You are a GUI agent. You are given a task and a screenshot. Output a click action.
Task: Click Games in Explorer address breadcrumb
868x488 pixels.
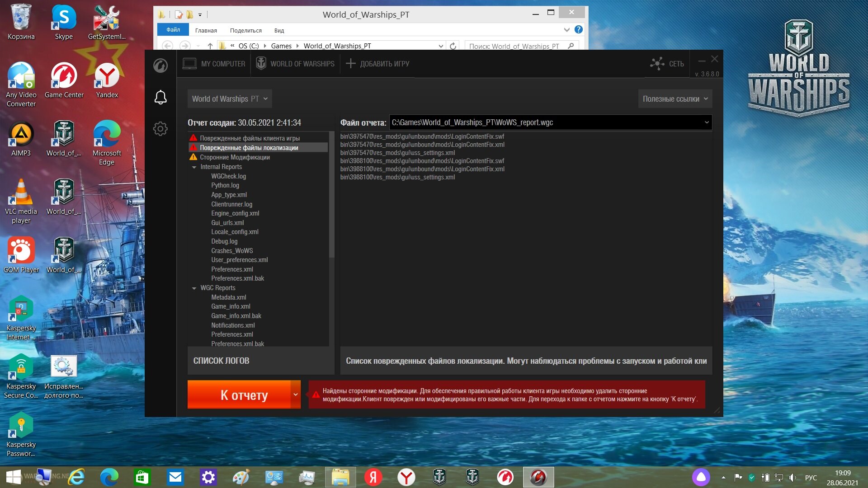coord(281,46)
